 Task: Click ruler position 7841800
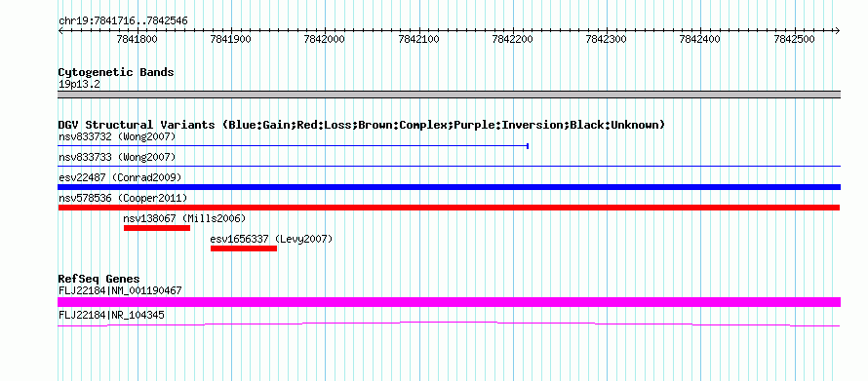coord(138,39)
